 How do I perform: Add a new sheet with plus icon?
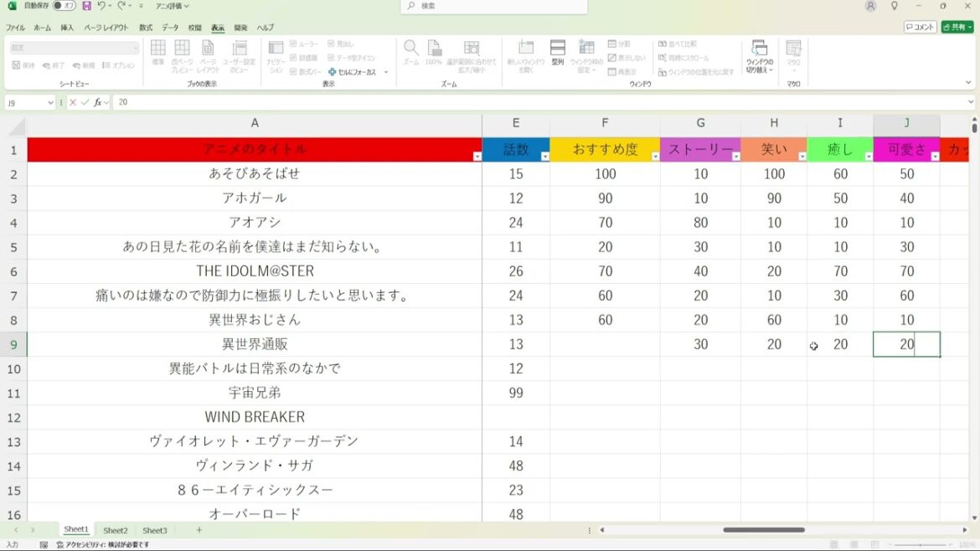[x=199, y=530]
